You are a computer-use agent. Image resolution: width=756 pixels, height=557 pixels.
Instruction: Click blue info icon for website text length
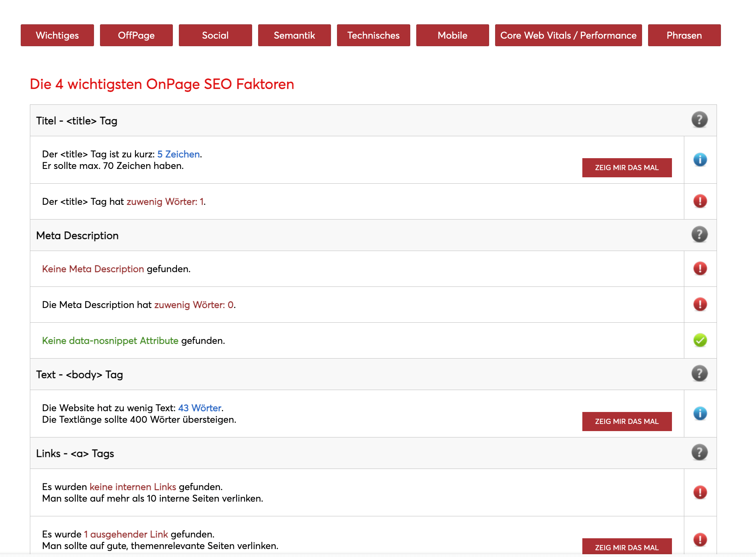700,414
